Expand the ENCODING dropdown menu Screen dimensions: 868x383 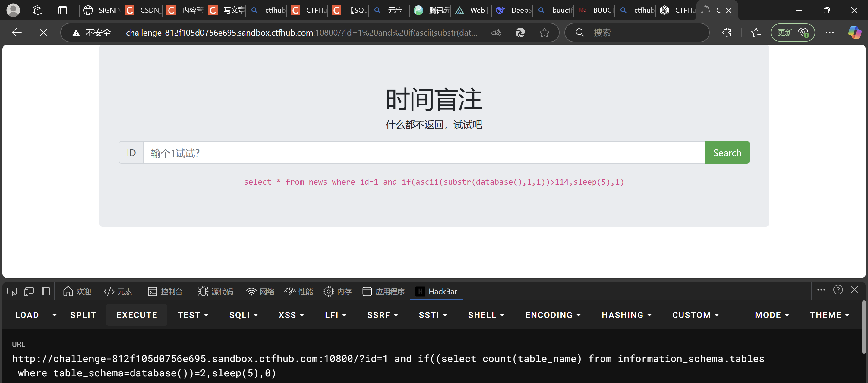pyautogui.click(x=553, y=315)
